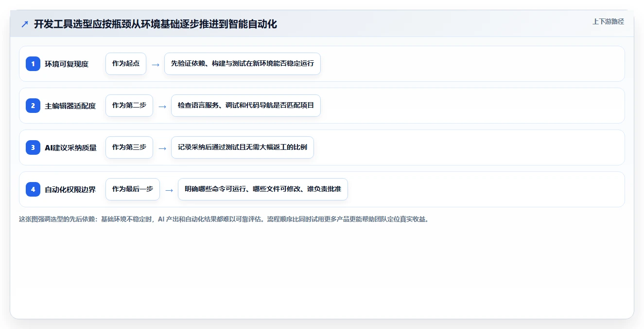Screen dimensions: 644x329
Task: Click the 作为第二步 chip
Action: (x=129, y=106)
